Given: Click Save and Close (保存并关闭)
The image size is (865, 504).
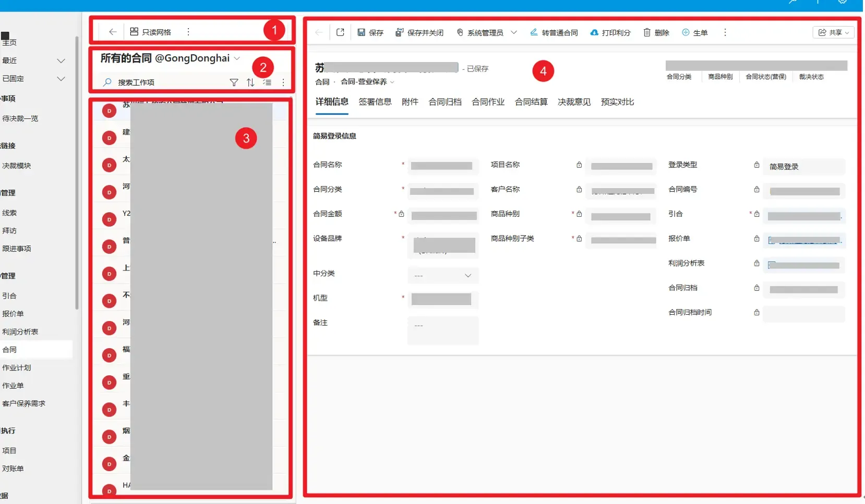Looking at the screenshot, I should (x=419, y=32).
